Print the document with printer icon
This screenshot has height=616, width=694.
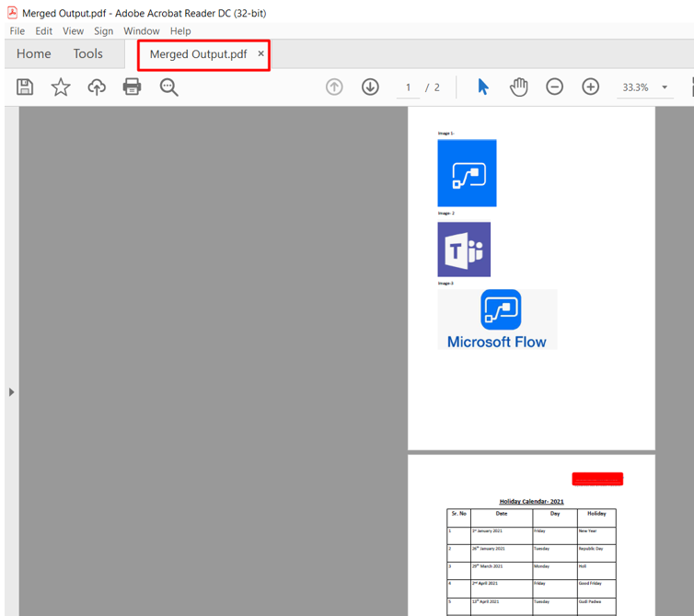tap(132, 87)
